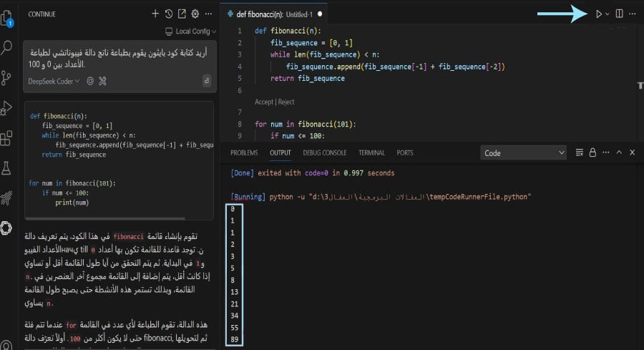The width and height of the screenshot is (644, 350).
Task: Run the code with the play button
Action: click(x=599, y=14)
